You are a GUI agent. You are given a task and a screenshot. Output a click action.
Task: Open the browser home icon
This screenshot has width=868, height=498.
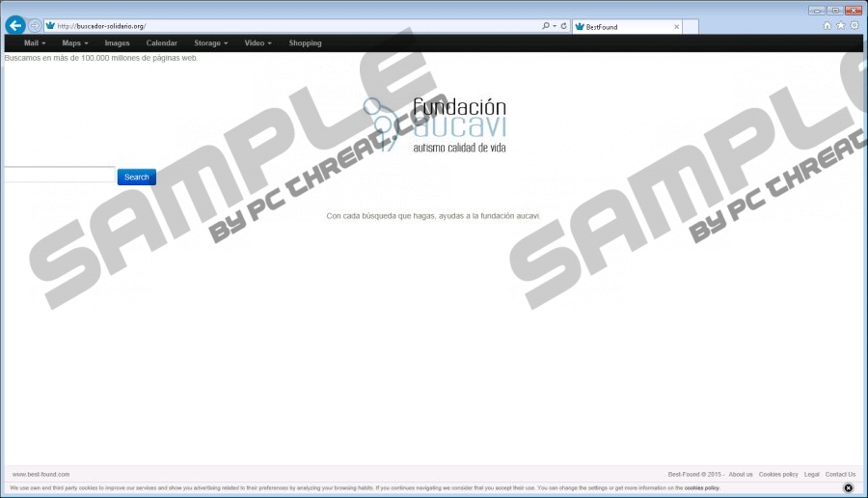click(x=827, y=26)
